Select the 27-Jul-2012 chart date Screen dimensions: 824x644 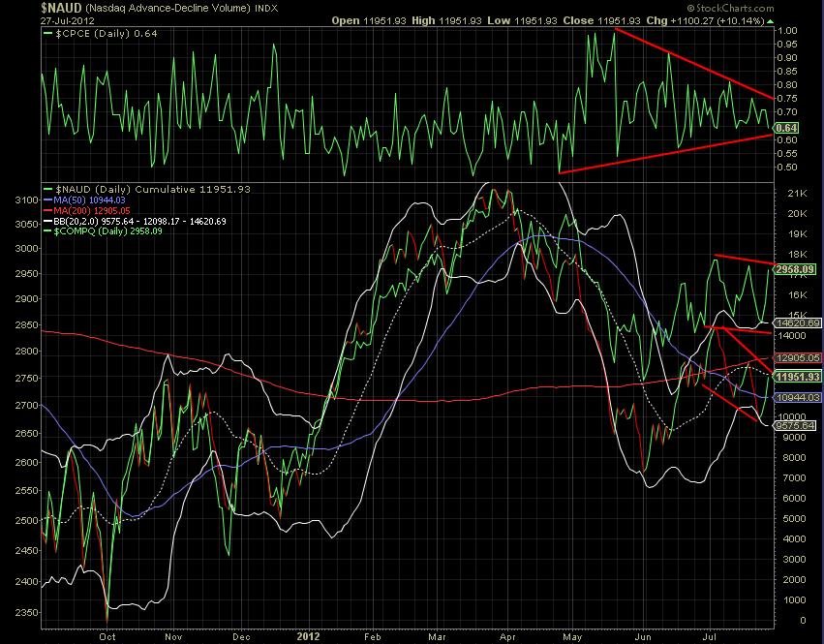[67, 21]
